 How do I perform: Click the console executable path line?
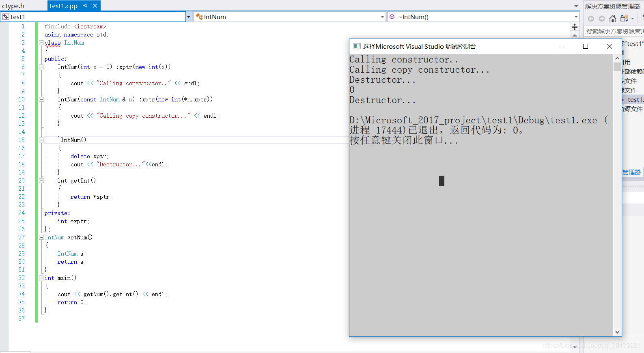click(x=479, y=121)
